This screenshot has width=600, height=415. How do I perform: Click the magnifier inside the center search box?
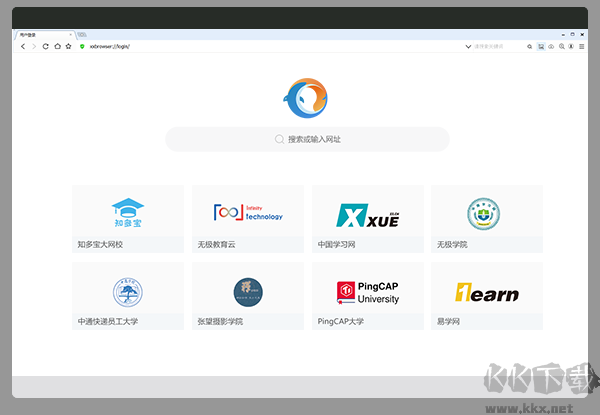coord(279,139)
